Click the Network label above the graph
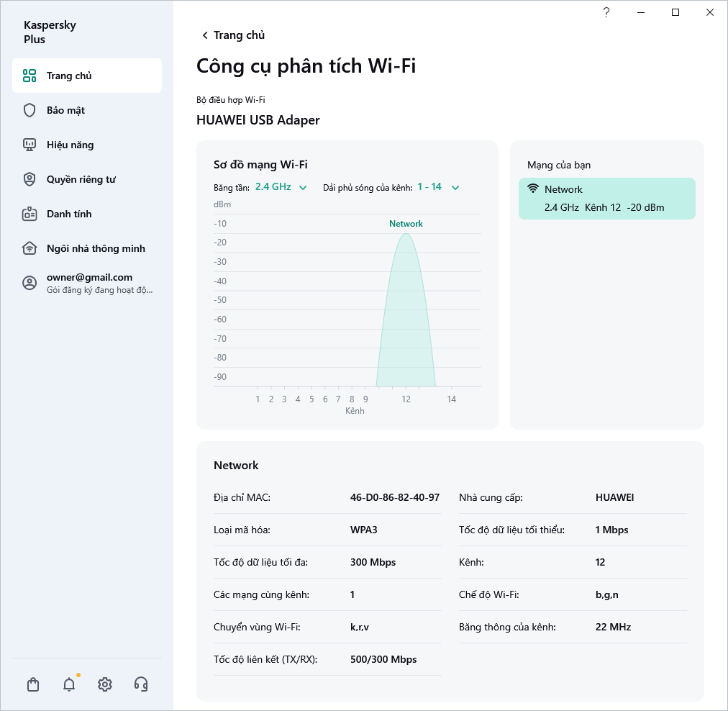 (406, 224)
